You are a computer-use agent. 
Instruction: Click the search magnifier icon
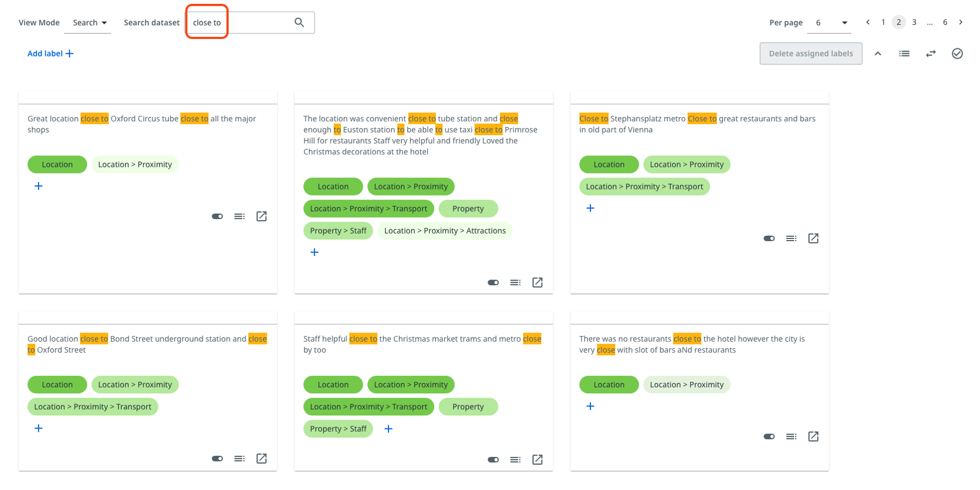299,23
